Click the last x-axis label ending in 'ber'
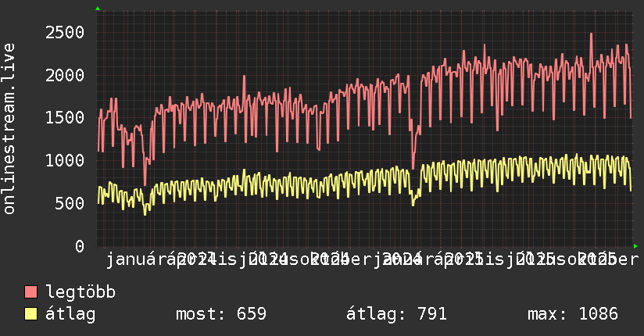This screenshot has width=644, height=336. tap(624, 259)
